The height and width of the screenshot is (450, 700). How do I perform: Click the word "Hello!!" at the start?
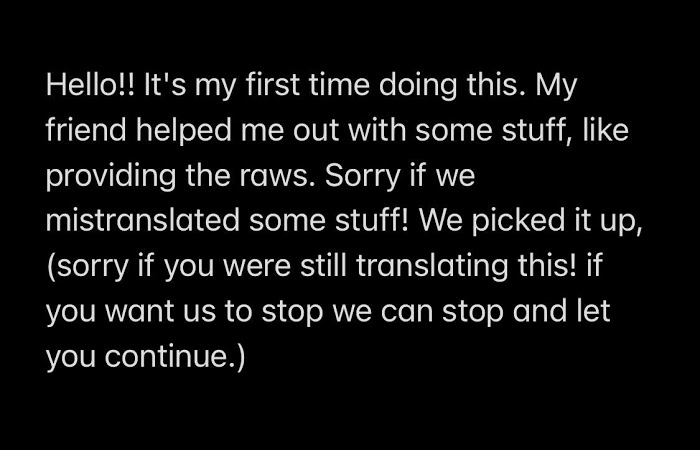89,86
